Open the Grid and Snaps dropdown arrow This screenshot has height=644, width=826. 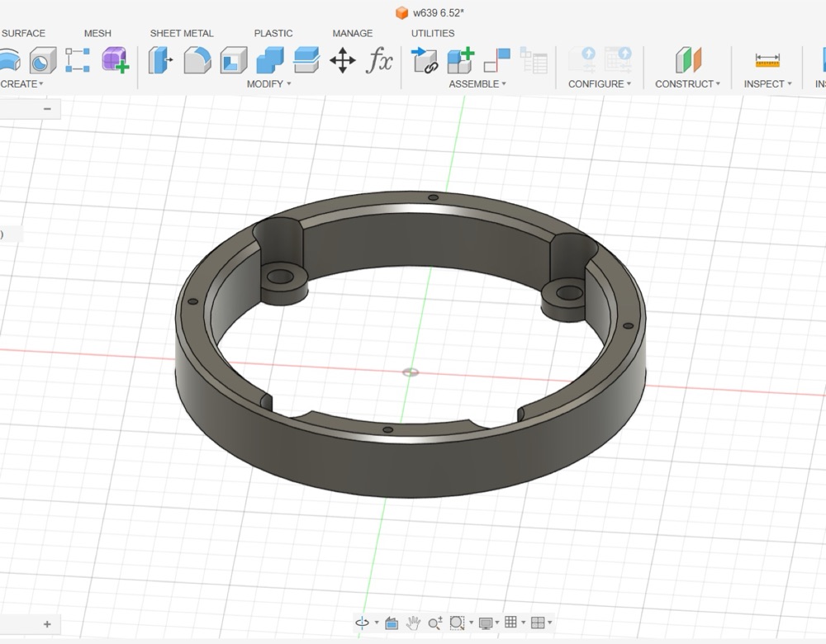point(523,623)
